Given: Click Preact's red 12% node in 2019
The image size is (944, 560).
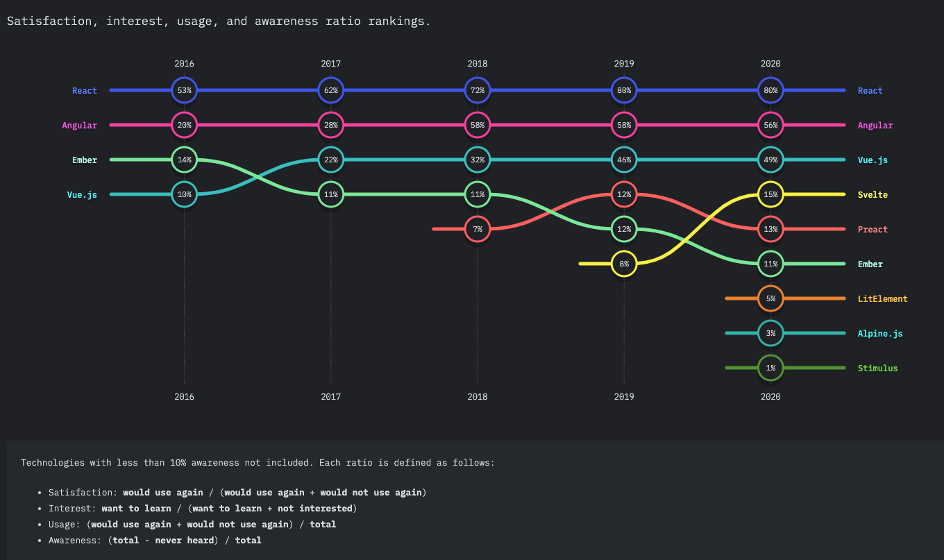Looking at the screenshot, I should coord(624,194).
